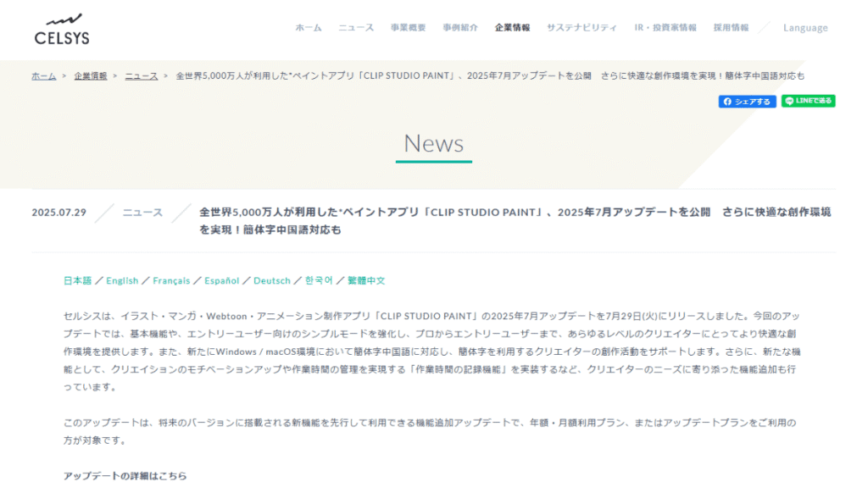Click the News page heading
This screenshot has height=487, width=868.
[x=433, y=143]
